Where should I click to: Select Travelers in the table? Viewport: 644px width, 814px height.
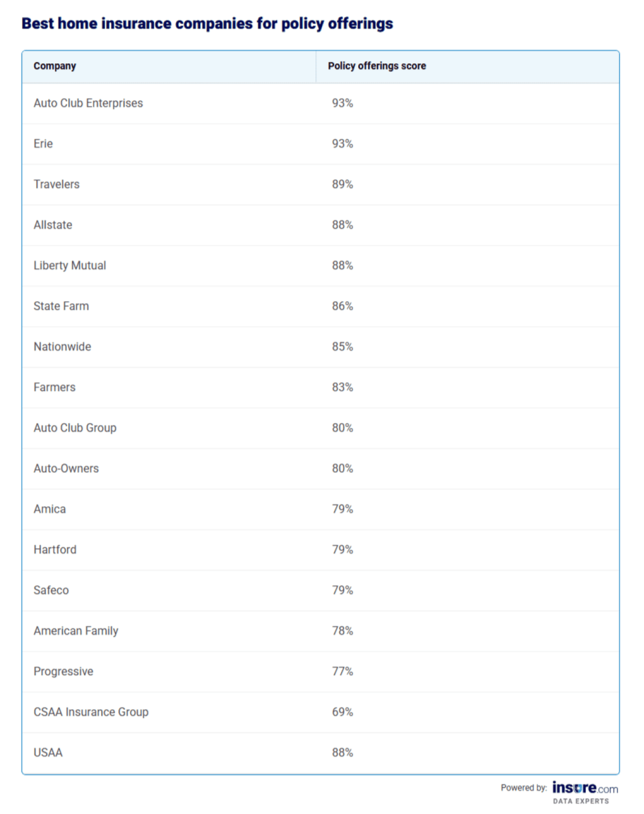pos(56,185)
